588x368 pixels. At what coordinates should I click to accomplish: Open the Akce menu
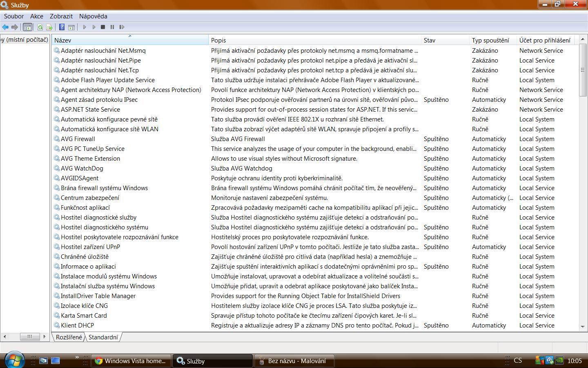[x=37, y=16]
